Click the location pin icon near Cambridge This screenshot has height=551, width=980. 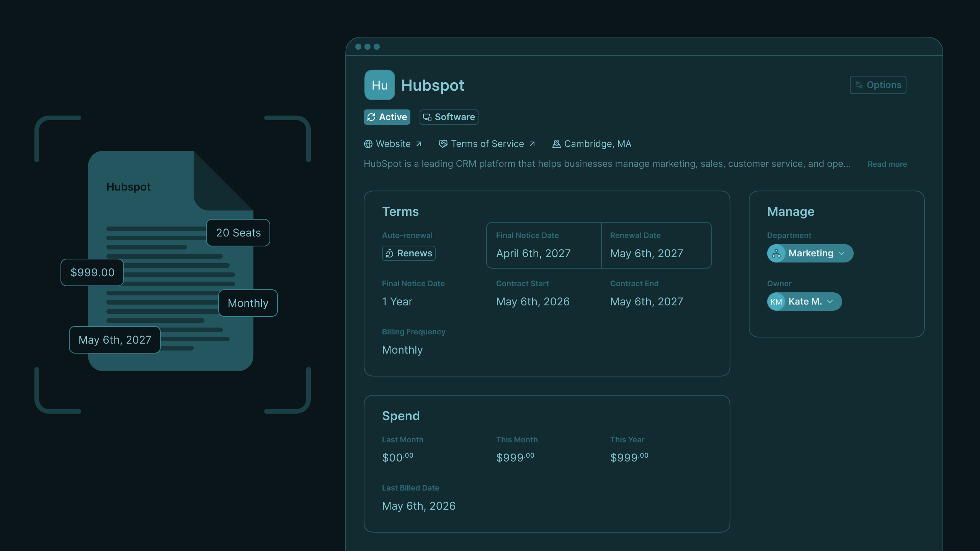556,144
